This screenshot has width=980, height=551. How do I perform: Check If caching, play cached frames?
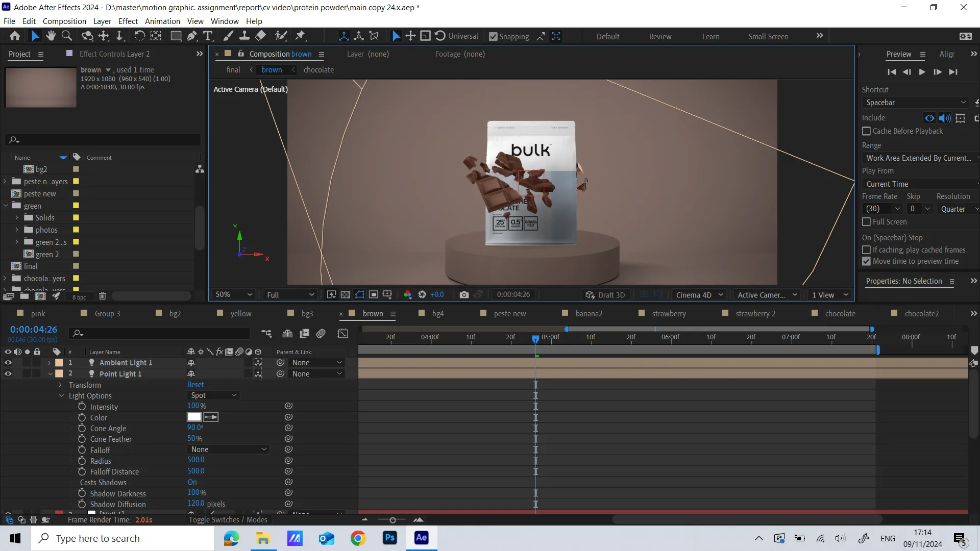(866, 250)
